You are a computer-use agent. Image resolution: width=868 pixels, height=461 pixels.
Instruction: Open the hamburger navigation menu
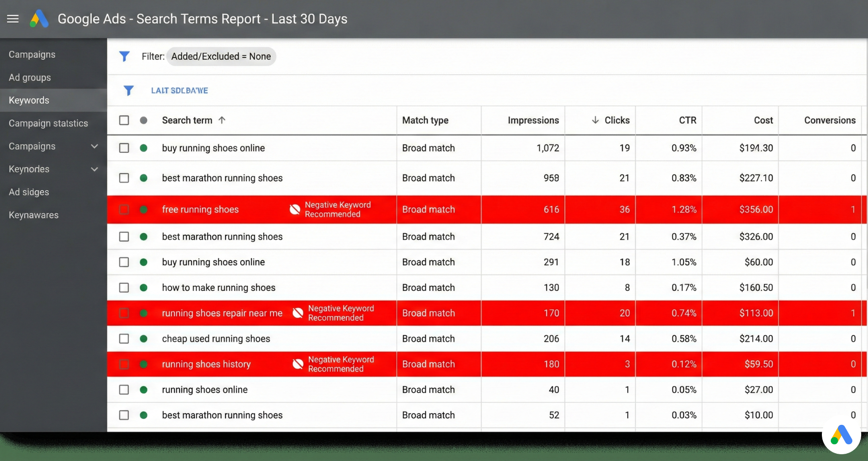click(x=13, y=19)
